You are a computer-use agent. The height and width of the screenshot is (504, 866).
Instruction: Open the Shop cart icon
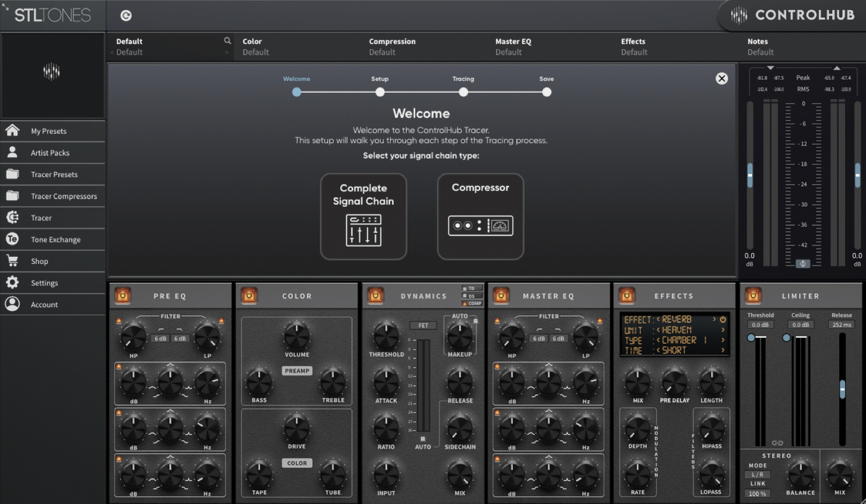pos(12,260)
